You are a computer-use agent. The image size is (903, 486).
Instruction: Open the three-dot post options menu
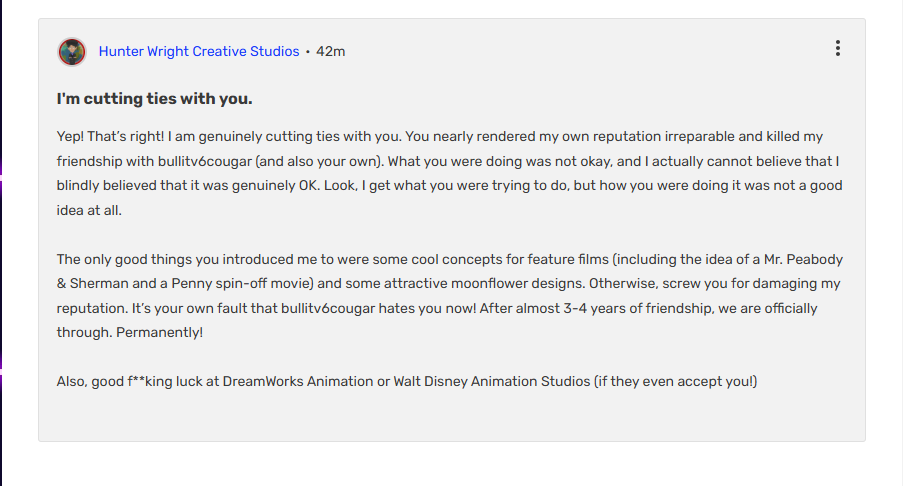pyautogui.click(x=837, y=48)
